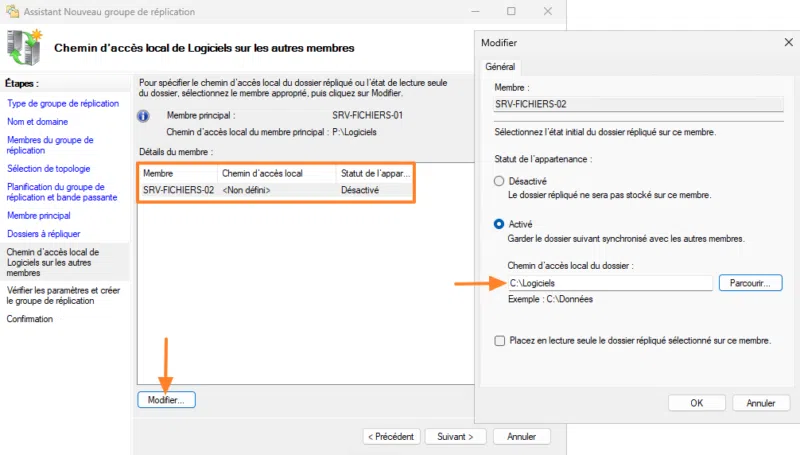Click in the local folder path field
The height and width of the screenshot is (455, 800).
605,284
